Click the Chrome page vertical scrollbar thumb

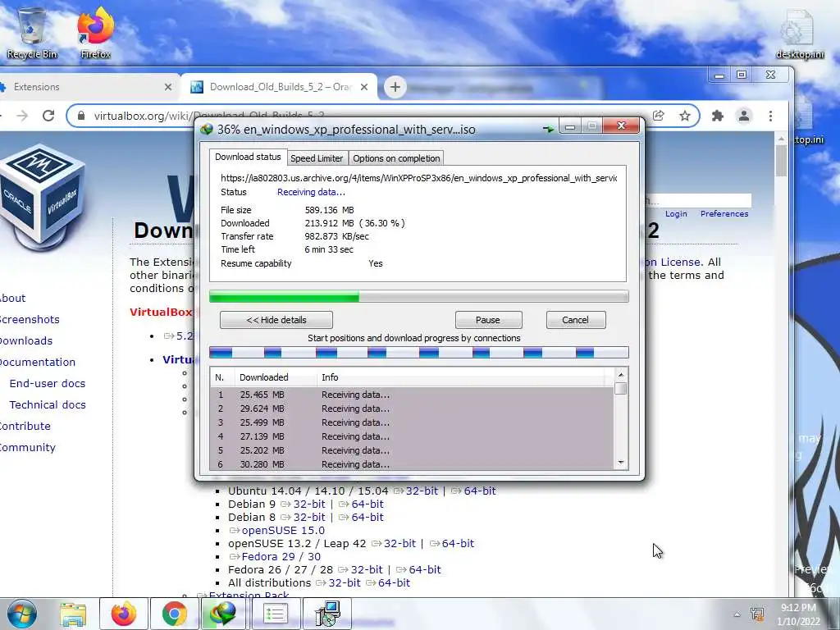pyautogui.click(x=782, y=161)
